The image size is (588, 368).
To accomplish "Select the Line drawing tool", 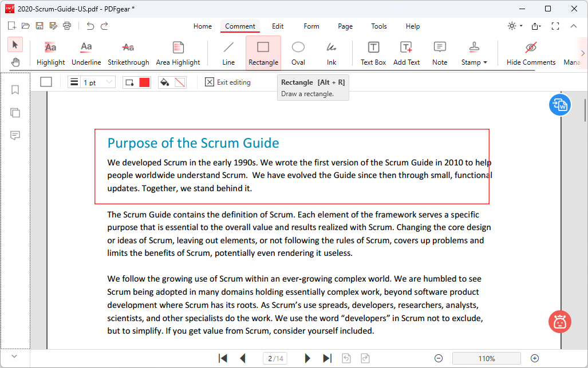I will click(228, 53).
